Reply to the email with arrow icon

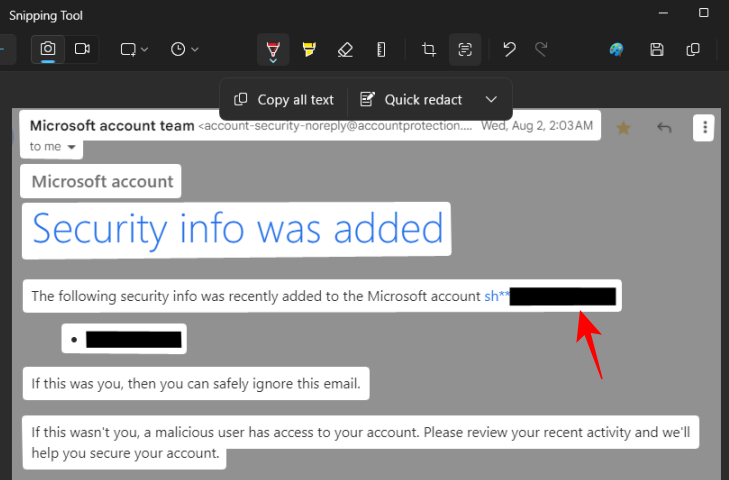[664, 127]
